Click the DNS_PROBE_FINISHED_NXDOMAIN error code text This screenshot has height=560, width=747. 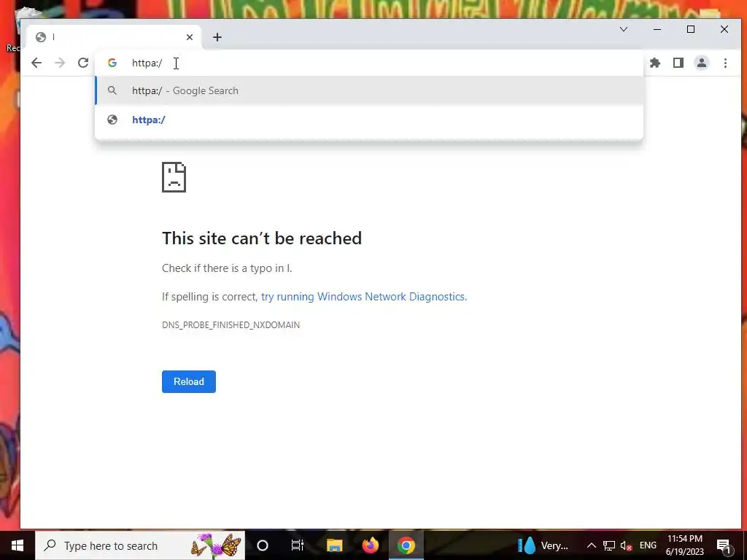click(231, 324)
